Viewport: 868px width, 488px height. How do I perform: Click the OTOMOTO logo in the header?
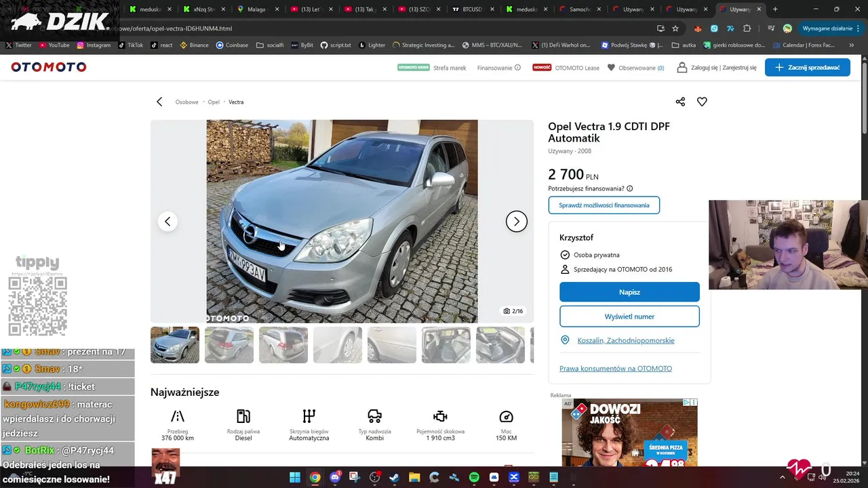coord(49,67)
